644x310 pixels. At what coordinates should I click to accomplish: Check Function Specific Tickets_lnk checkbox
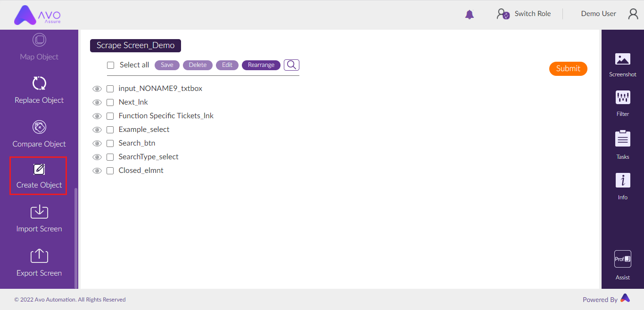pyautogui.click(x=110, y=116)
